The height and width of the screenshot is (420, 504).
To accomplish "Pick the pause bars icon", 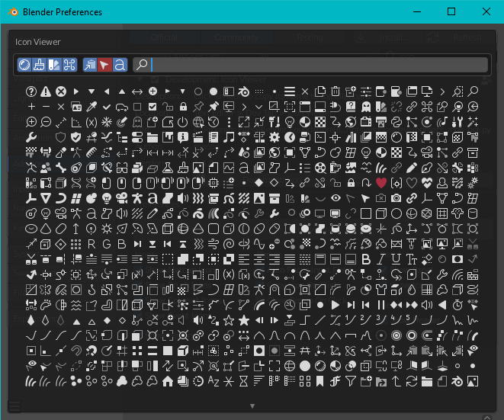I will (381, 305).
